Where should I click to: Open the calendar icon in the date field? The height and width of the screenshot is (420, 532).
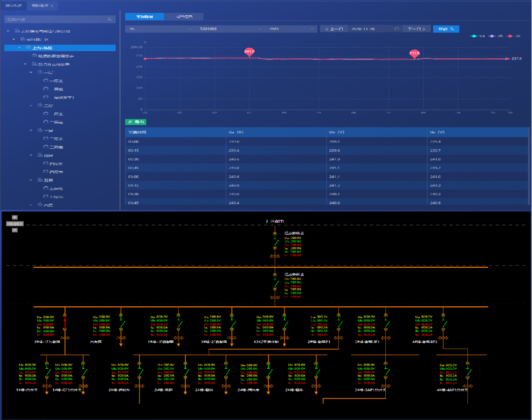pyautogui.click(x=397, y=29)
